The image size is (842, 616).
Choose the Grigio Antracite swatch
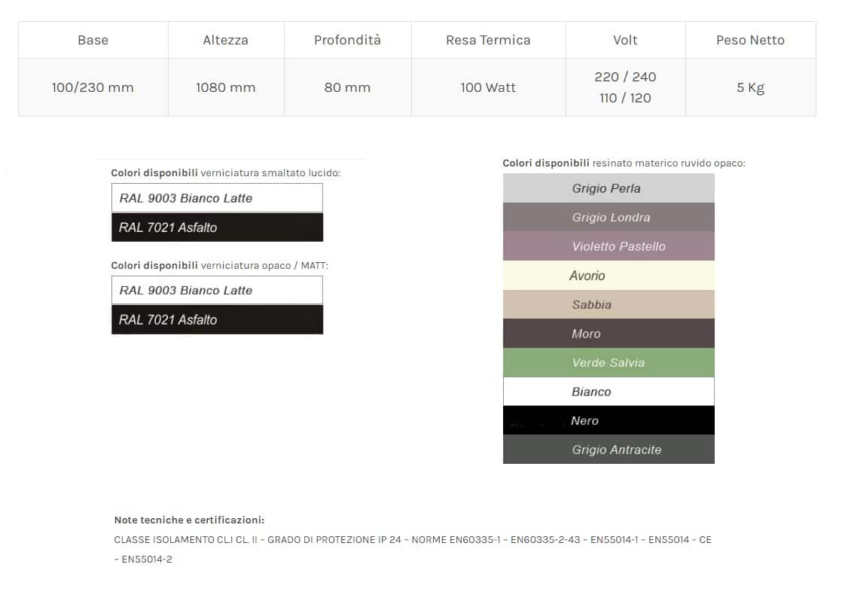(608, 450)
